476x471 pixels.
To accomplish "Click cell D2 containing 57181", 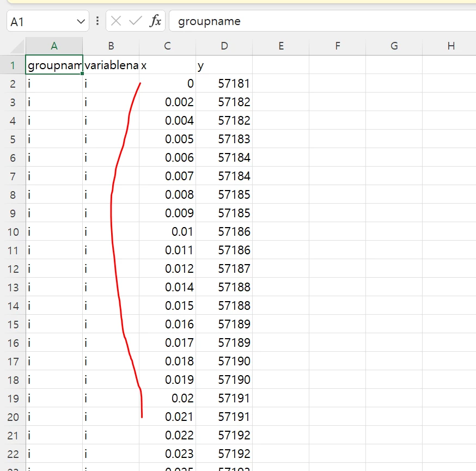I will 224,83.
